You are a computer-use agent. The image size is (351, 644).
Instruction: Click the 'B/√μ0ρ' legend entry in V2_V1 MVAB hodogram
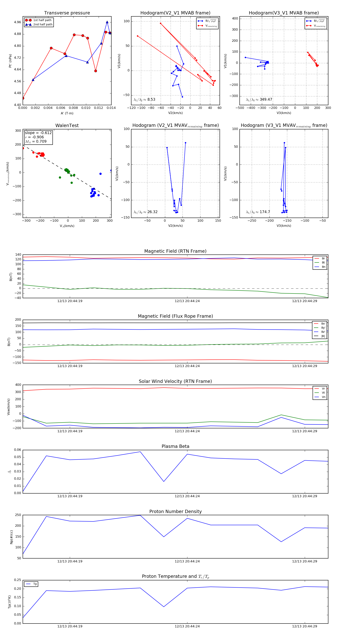[207, 21]
